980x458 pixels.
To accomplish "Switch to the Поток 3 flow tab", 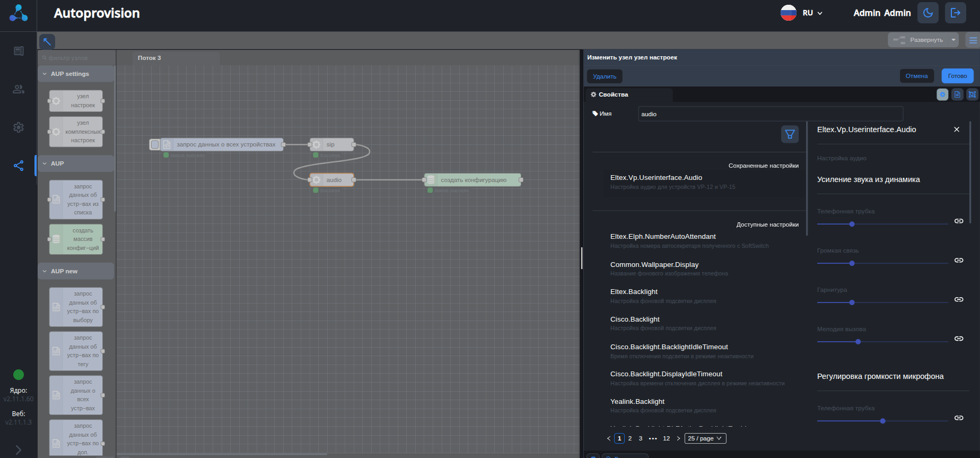I will [x=150, y=58].
